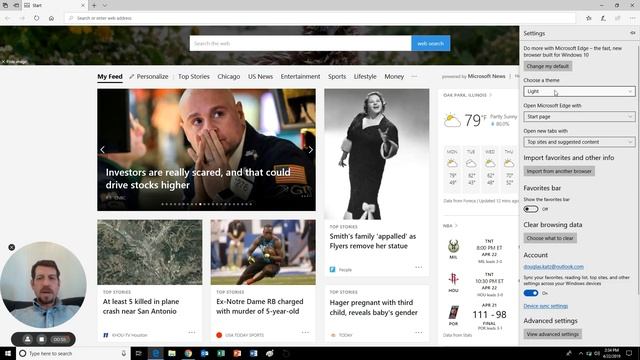Screen dimensions: 640x360
Task: Click the Microsoft Edge taskbar icon
Action: click(156, 353)
